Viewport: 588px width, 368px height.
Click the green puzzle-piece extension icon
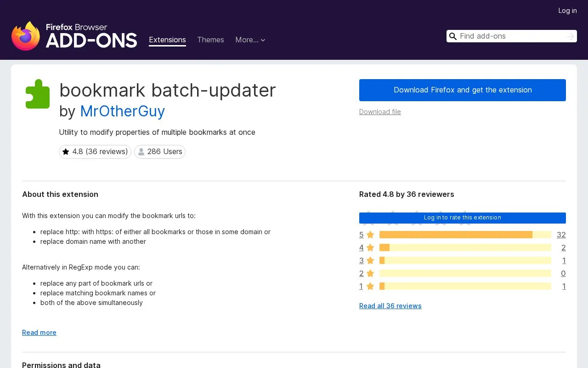38,94
